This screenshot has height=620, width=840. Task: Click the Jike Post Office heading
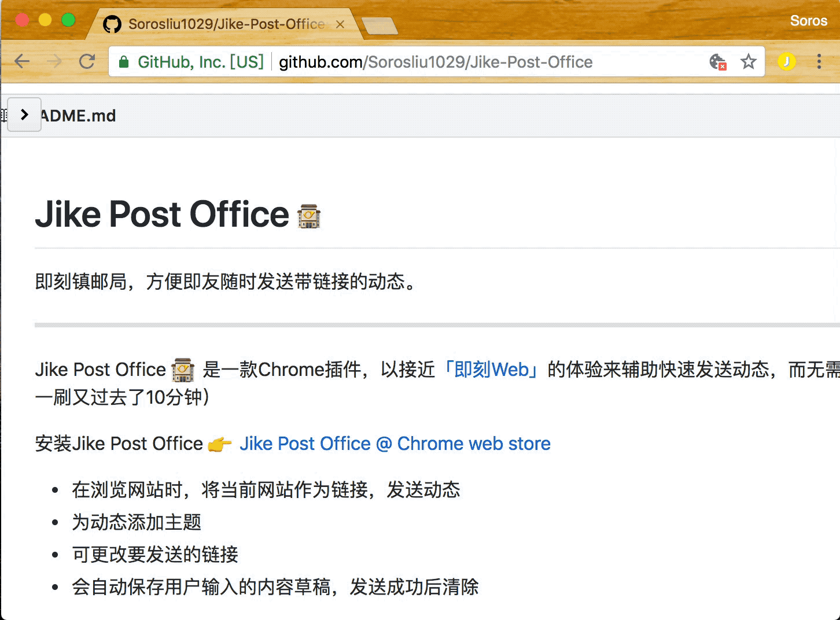coord(162,214)
